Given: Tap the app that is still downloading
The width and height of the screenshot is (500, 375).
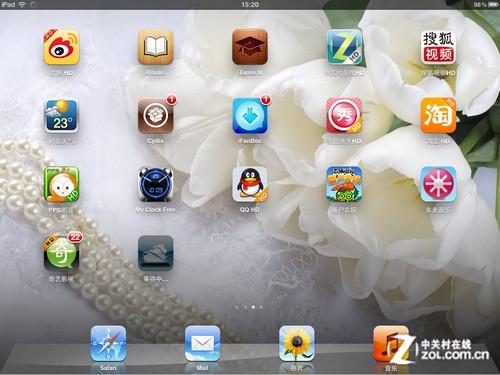Looking at the screenshot, I should pos(156,253).
